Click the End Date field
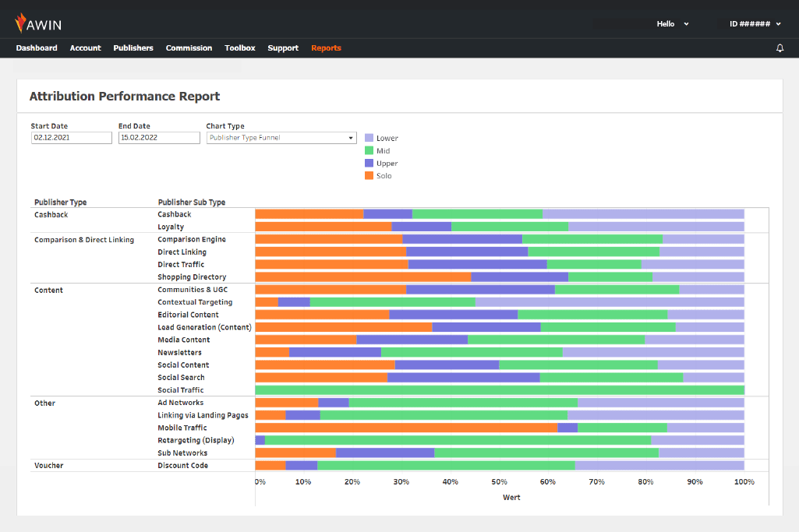The width and height of the screenshot is (799, 532). click(x=159, y=138)
